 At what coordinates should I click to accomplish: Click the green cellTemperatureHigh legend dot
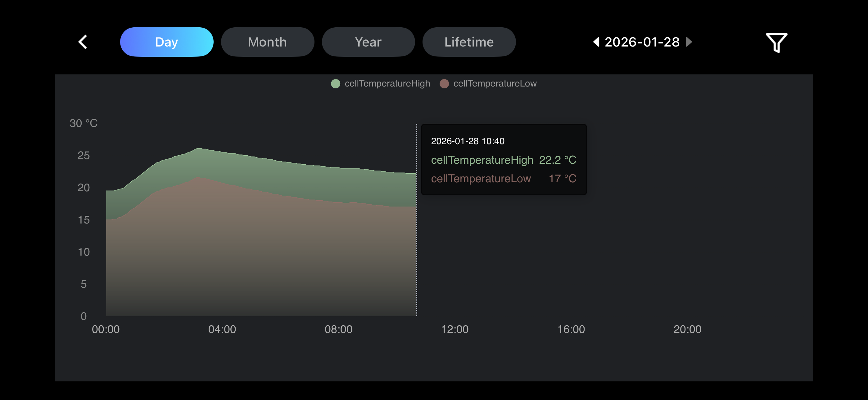point(335,83)
